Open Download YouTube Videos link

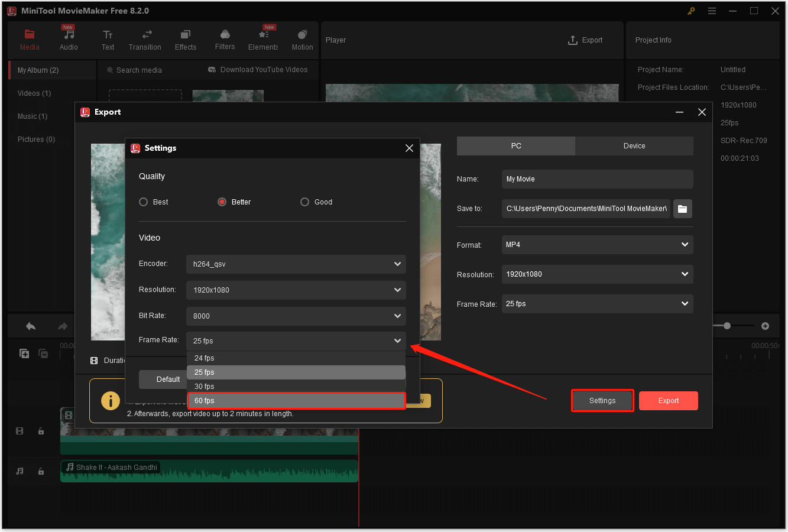258,70
